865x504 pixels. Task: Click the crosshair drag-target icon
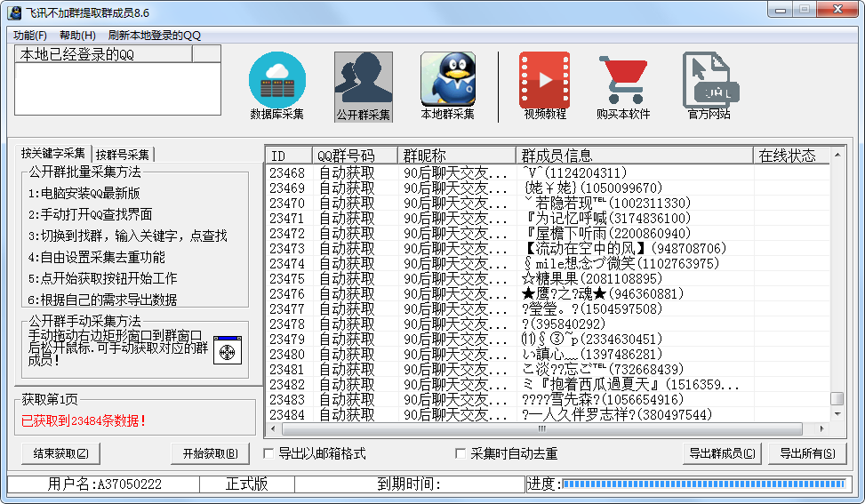pyautogui.click(x=227, y=351)
